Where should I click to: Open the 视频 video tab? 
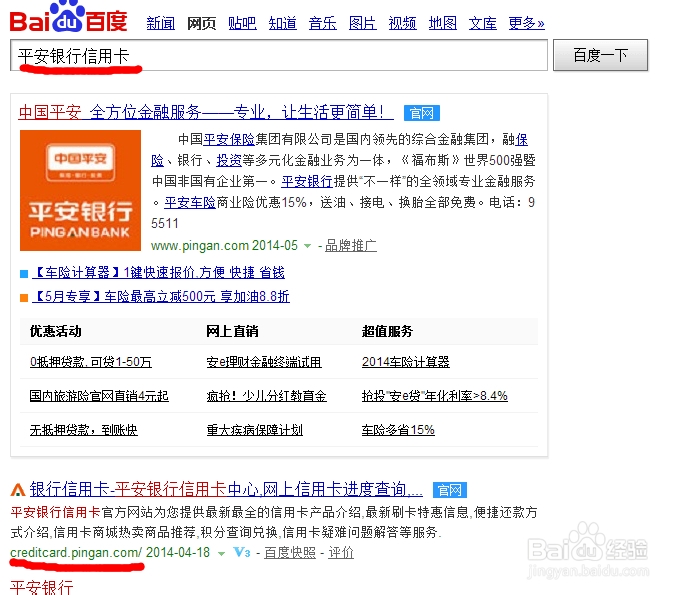[x=402, y=23]
